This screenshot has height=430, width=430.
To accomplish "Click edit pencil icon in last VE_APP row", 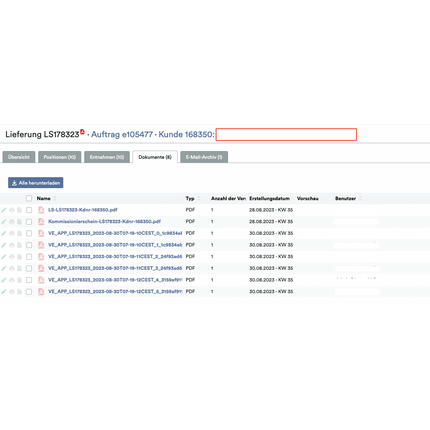I will tap(4, 292).
